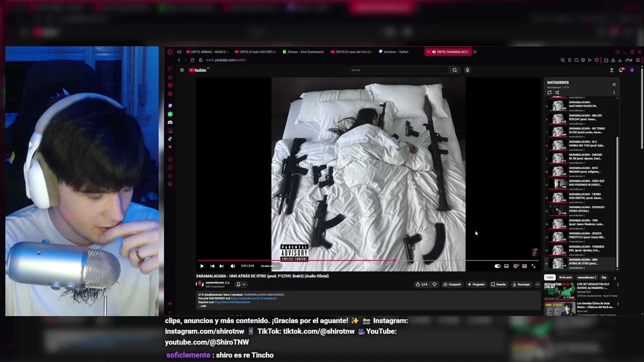Dislike the video
The width and height of the screenshot is (644, 362).
click(435, 284)
